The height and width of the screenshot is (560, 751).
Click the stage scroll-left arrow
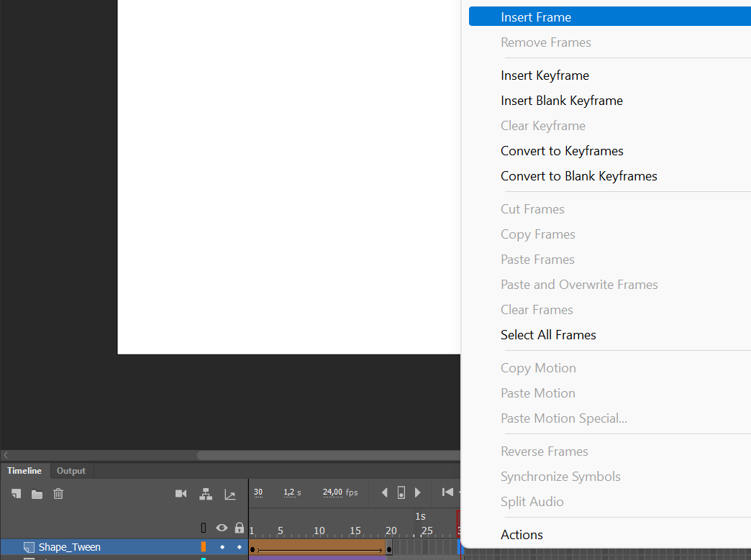point(6,455)
